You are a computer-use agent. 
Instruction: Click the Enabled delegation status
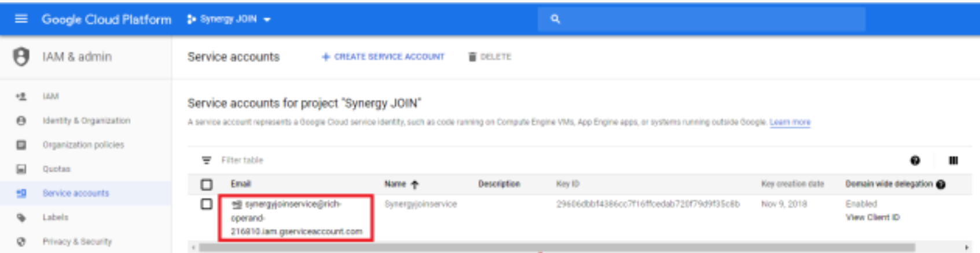(x=861, y=204)
